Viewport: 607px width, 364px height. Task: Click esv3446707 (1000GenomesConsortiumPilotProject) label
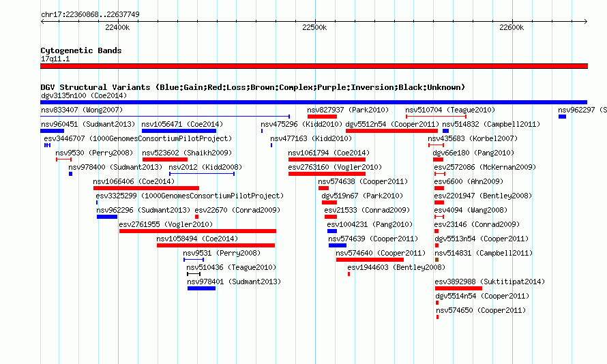click(138, 138)
